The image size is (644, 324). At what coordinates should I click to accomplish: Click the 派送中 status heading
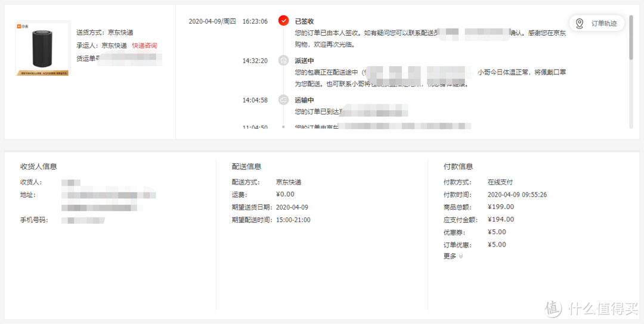[304, 61]
